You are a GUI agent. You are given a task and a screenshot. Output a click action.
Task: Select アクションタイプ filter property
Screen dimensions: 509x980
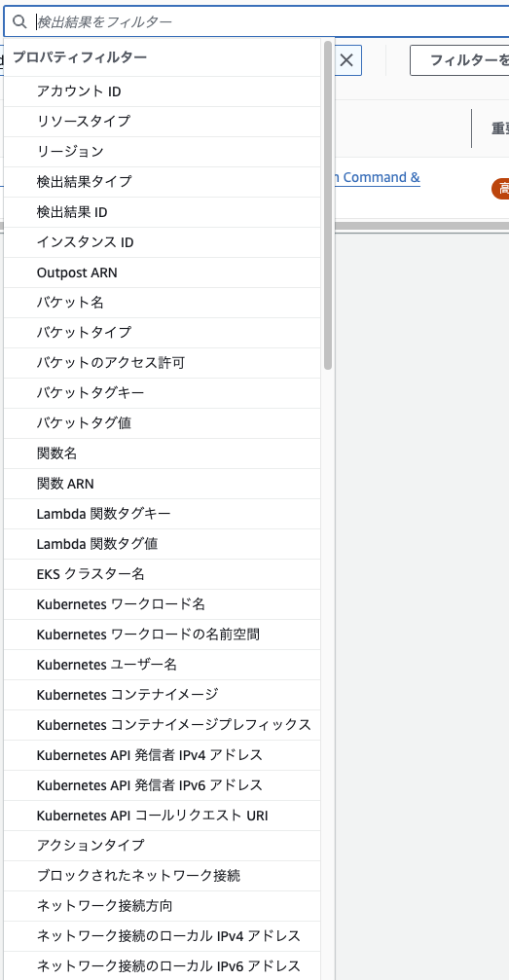[x=162, y=846]
